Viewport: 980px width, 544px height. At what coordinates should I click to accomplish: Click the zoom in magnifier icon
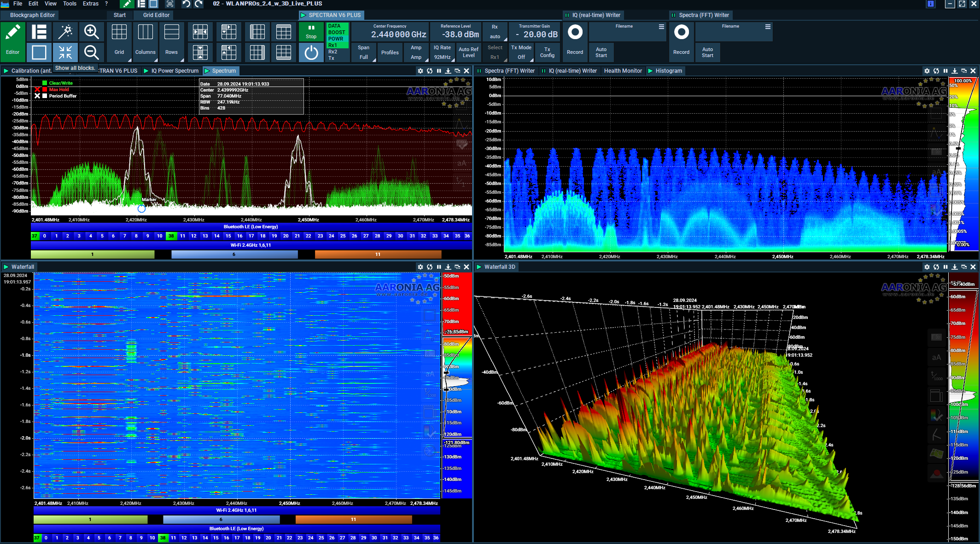(91, 32)
